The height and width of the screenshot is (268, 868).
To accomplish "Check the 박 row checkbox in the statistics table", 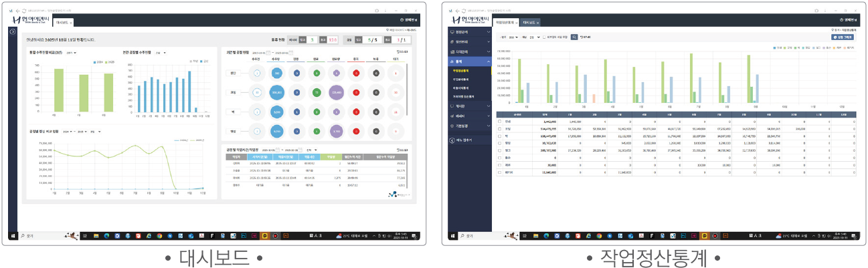I will (499, 136).
